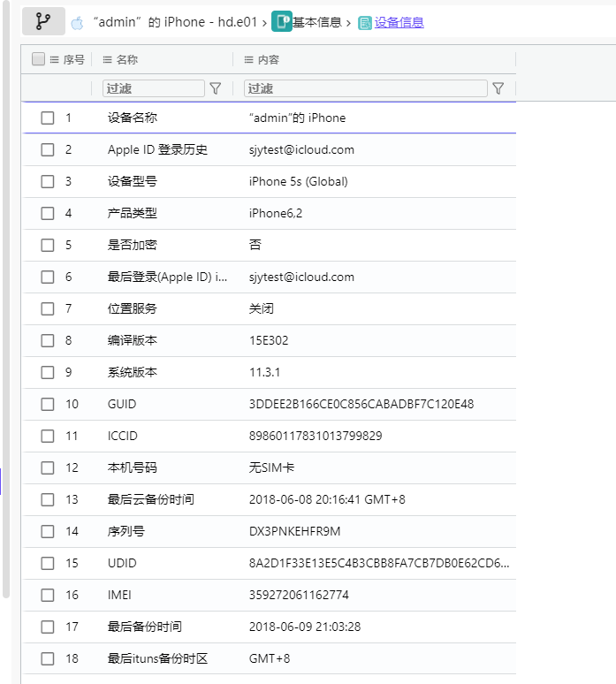Select the 本机号码 name cell
This screenshot has height=684, width=616.
133,468
